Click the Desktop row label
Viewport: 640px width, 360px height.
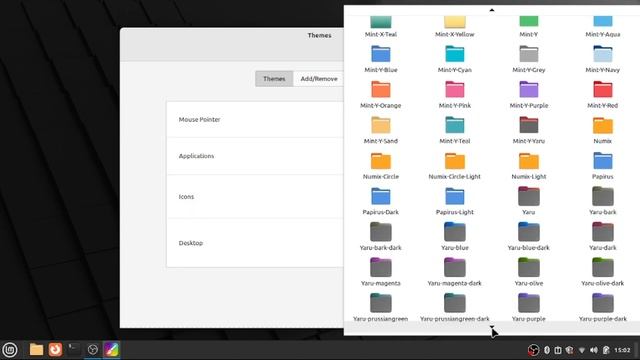pos(191,243)
